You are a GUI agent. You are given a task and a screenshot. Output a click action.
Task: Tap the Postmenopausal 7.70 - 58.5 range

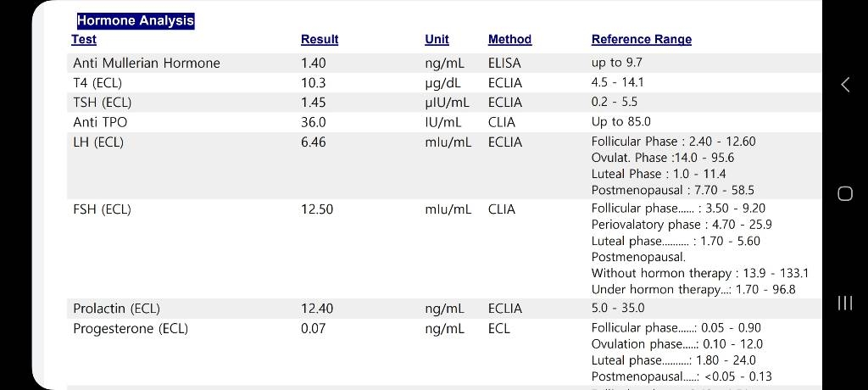tap(672, 190)
